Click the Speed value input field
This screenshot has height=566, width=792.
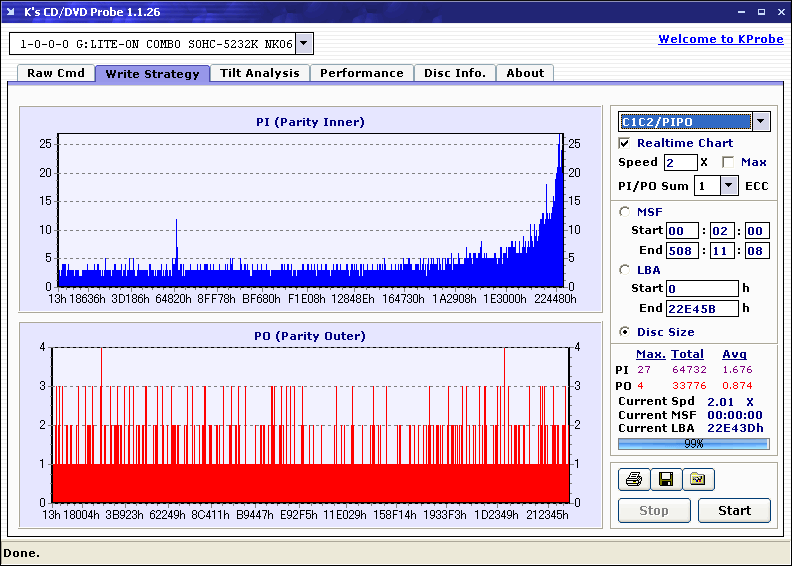(x=680, y=162)
